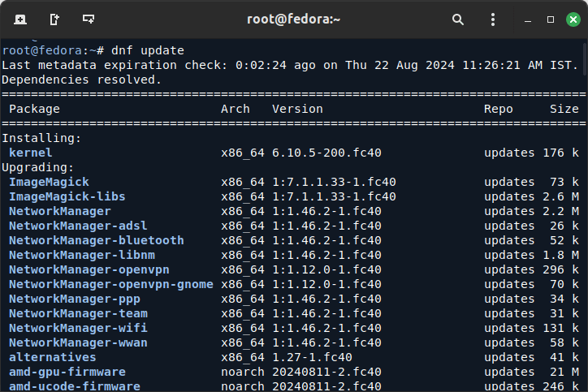Viewport: 588px width, 392px height.
Task: Click the Arch column header
Action: [236, 109]
